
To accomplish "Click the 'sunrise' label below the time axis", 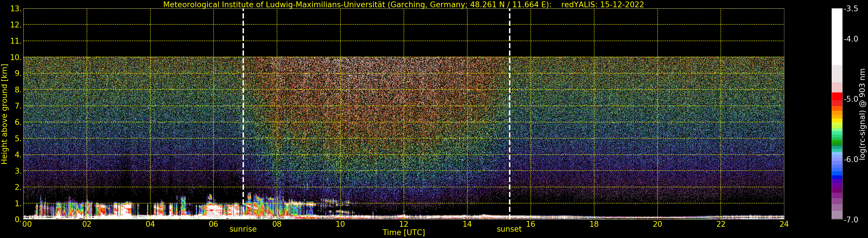I will point(243,229).
